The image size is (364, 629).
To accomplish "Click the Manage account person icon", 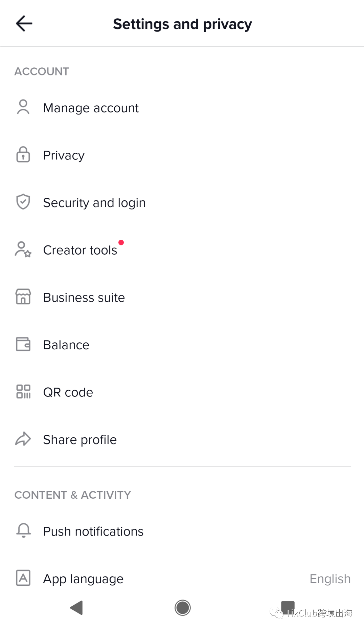I will tap(23, 107).
